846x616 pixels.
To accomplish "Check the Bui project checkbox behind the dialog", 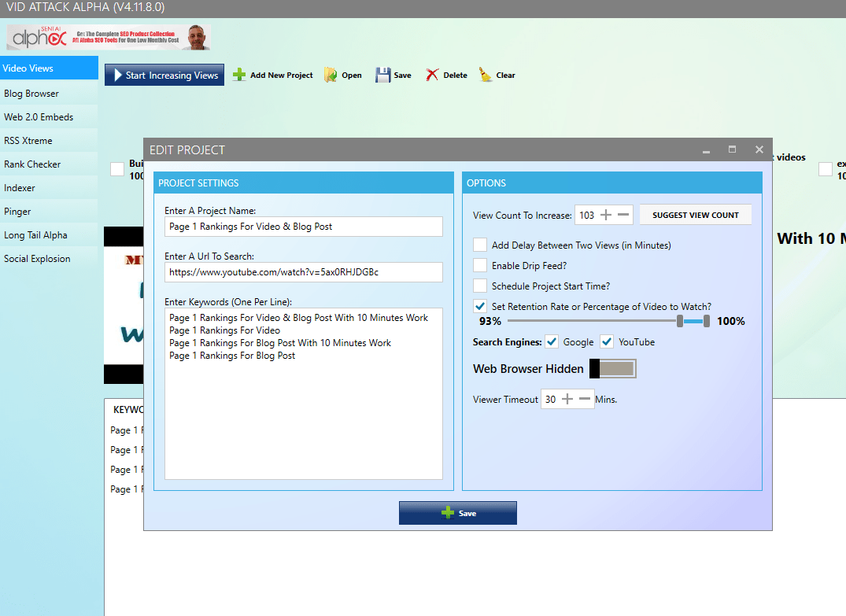I will (117, 169).
